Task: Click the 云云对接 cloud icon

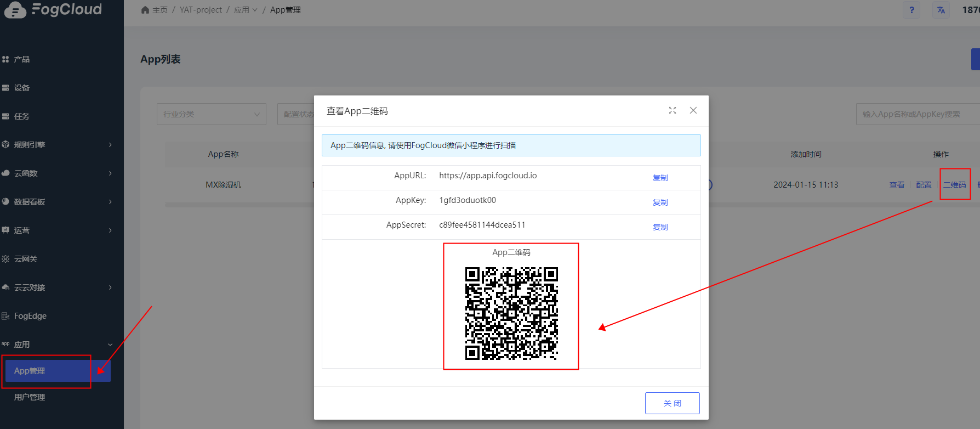Action: coord(5,287)
